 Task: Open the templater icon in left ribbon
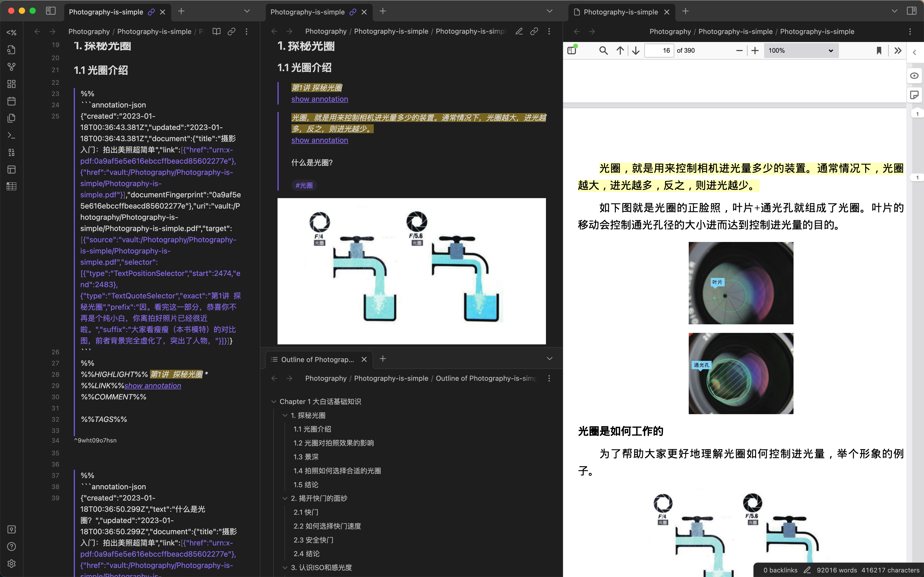tap(11, 32)
